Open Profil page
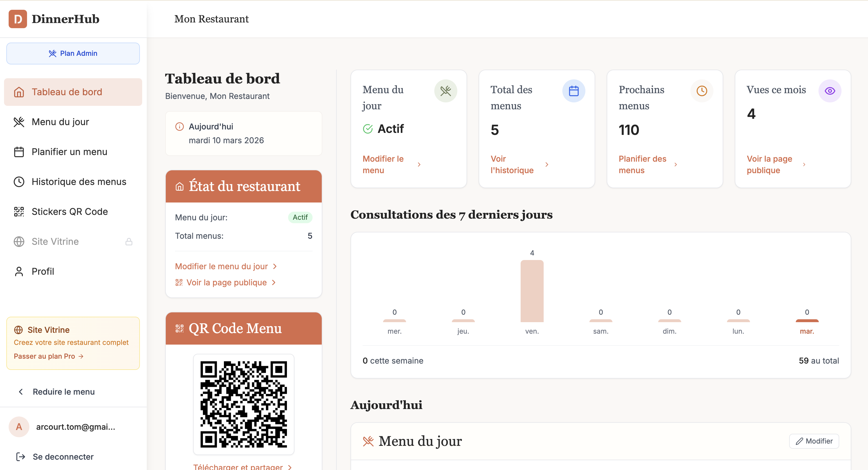868x470 pixels. click(73, 271)
